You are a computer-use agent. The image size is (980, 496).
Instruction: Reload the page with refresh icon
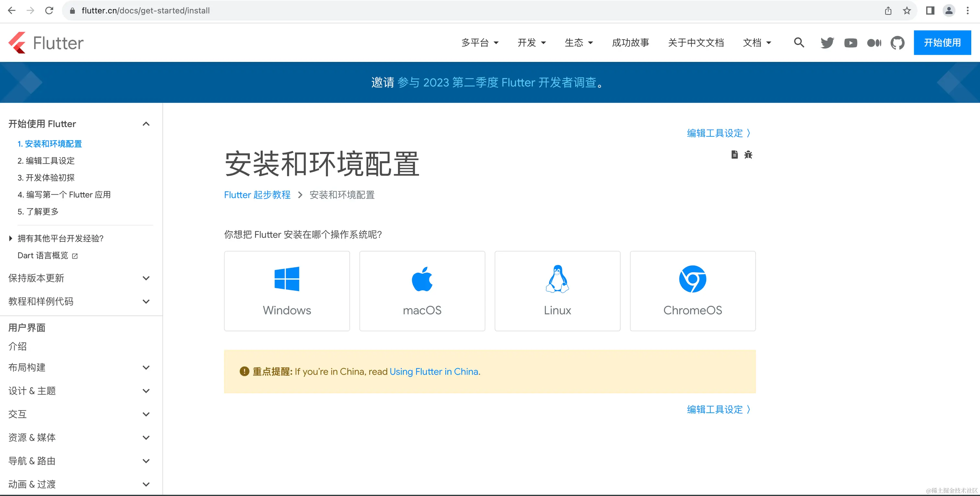[x=49, y=11]
